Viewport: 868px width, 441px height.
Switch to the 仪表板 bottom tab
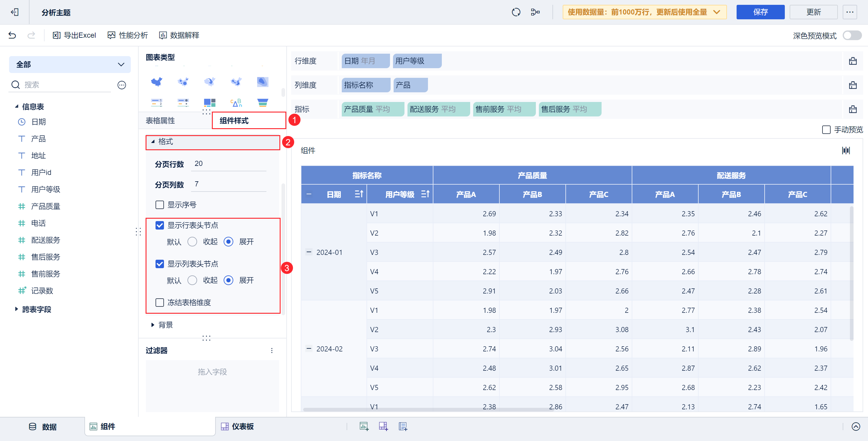click(237, 427)
